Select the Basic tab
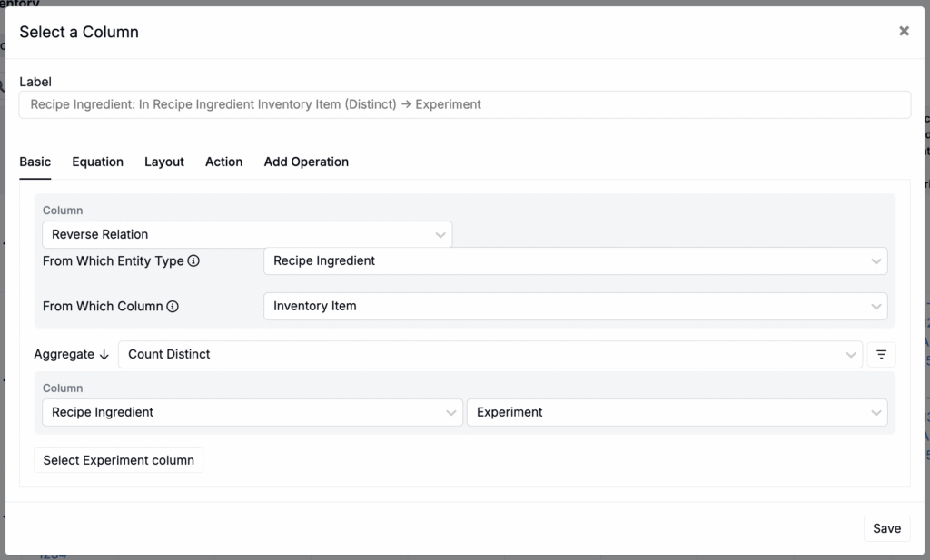Image resolution: width=930 pixels, height=560 pixels. pos(35,162)
